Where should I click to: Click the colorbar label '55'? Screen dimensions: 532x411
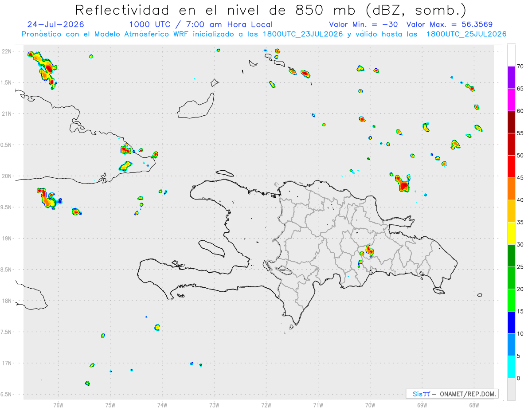520,133
